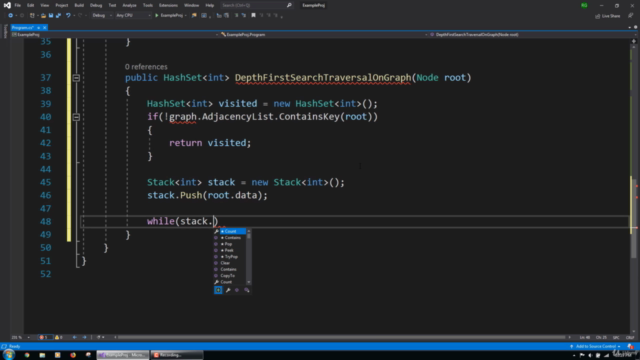Viewport: 640px width, 360px height.
Task: Click the Comment Out Lines toolbar icon
Action: point(236,16)
